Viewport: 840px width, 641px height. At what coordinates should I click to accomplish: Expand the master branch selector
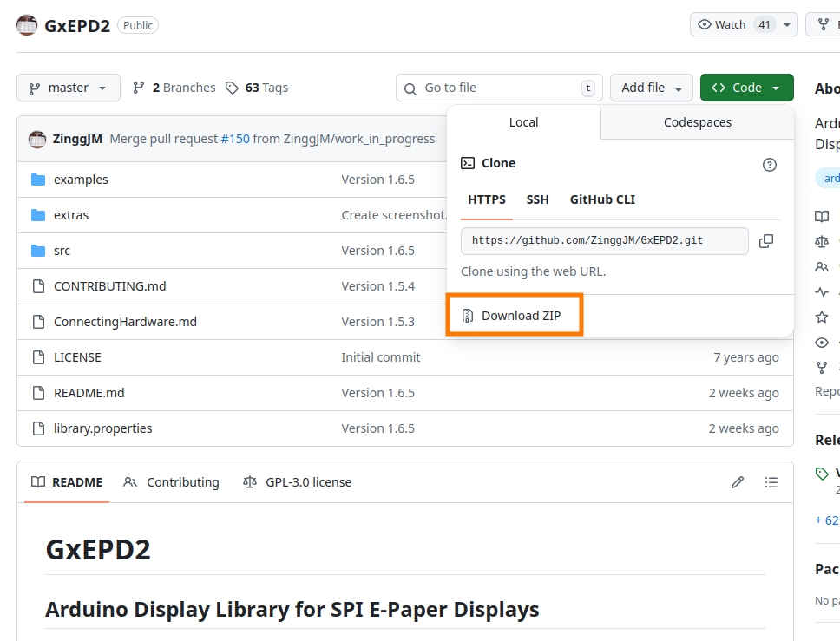coord(69,88)
